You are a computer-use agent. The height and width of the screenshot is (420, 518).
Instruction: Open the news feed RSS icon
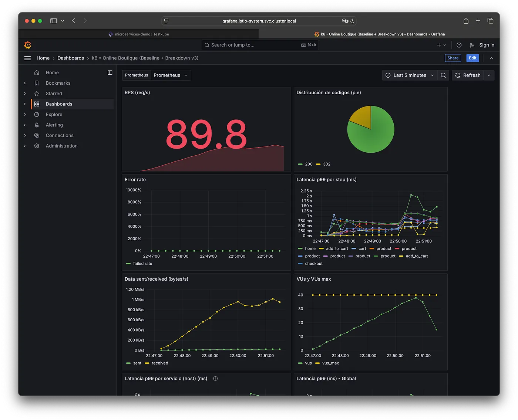tap(472, 45)
